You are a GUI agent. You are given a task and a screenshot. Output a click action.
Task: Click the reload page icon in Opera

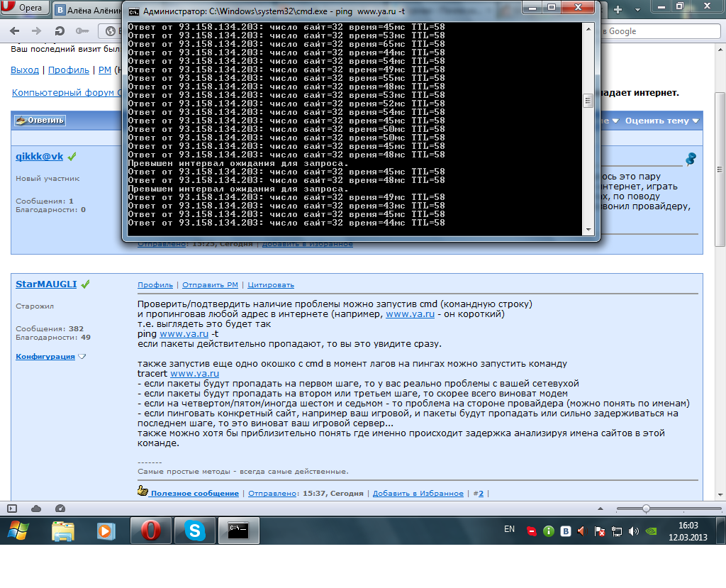[60, 31]
